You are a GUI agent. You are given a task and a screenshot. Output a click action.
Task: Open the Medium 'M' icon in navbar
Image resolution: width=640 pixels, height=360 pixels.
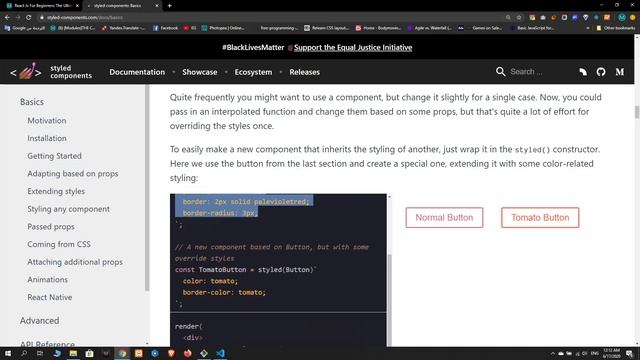point(620,72)
